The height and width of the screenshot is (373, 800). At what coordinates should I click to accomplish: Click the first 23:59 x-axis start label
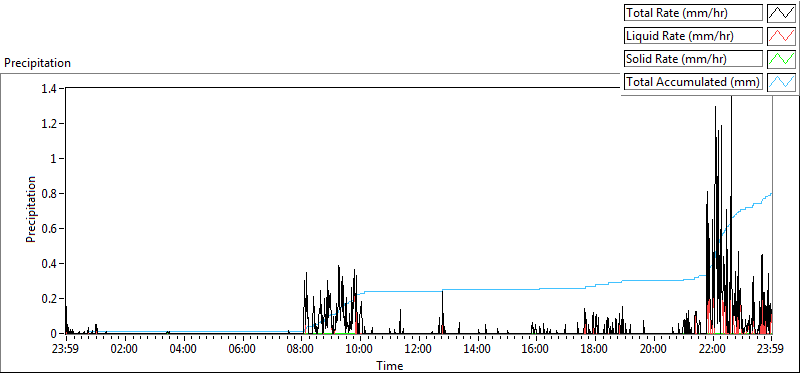[66, 350]
